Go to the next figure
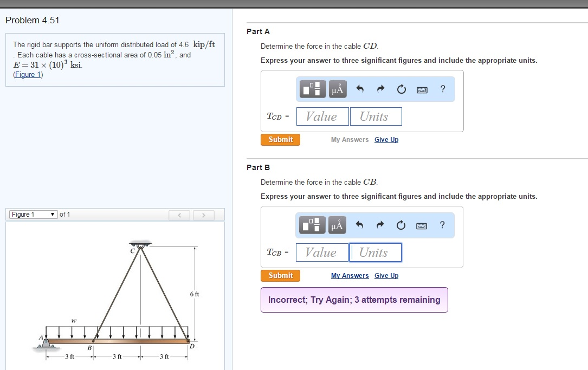This screenshot has width=588, height=370. click(x=203, y=215)
